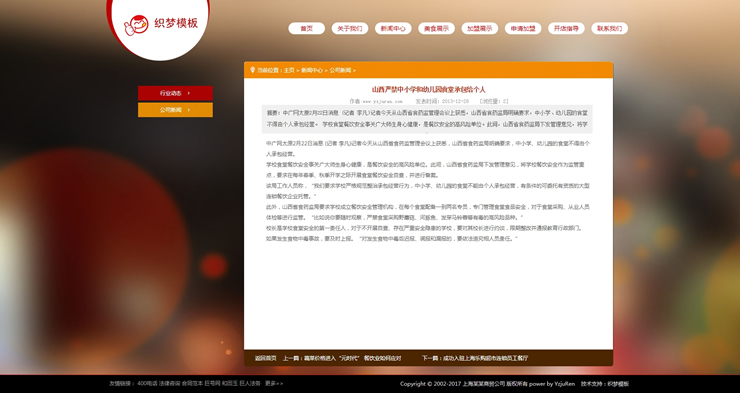
Task: Click the 织梦模板 technical support footer link
Action: click(x=618, y=384)
